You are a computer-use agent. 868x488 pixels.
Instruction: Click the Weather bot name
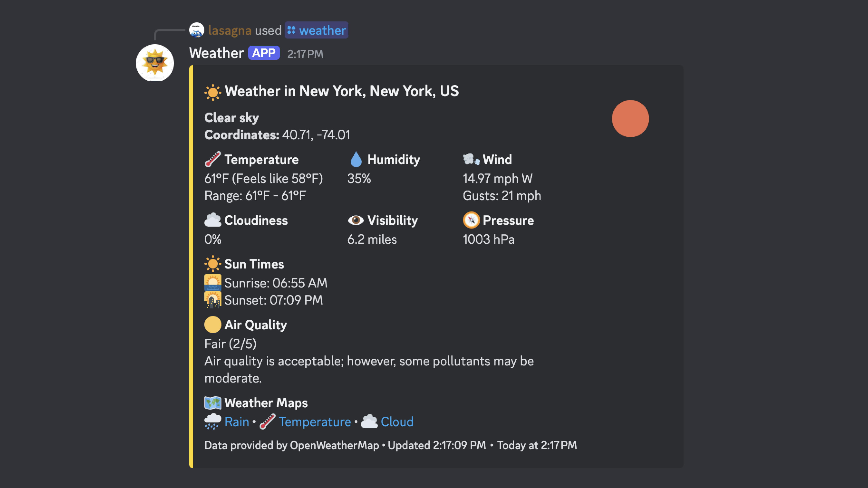(x=216, y=53)
